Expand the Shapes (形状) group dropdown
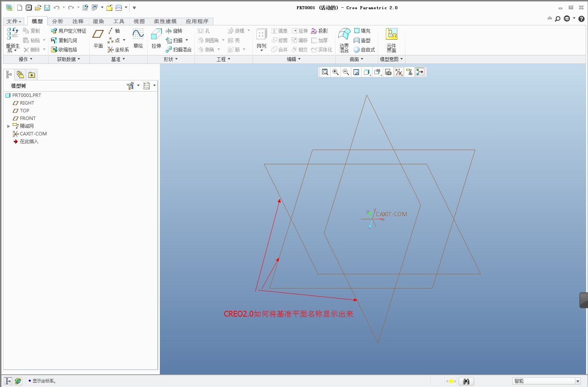 point(171,59)
